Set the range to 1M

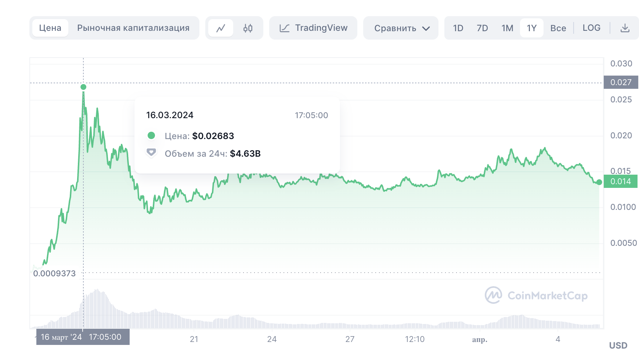(x=507, y=28)
